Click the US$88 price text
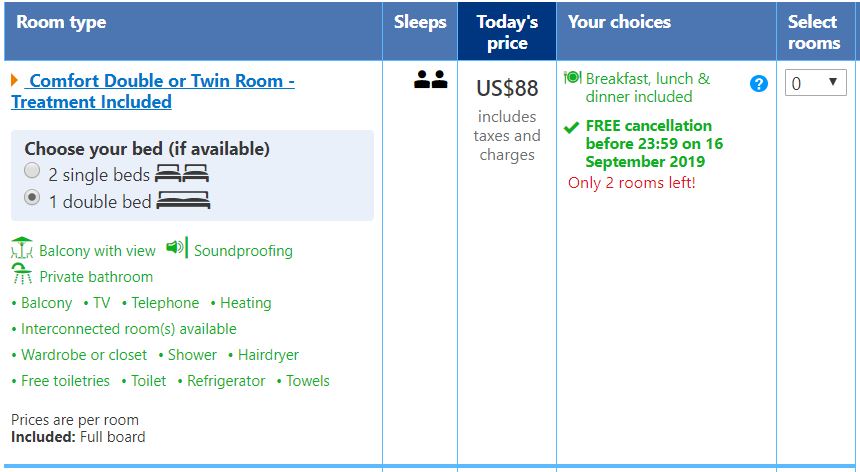This screenshot has height=472, width=860. (507, 88)
